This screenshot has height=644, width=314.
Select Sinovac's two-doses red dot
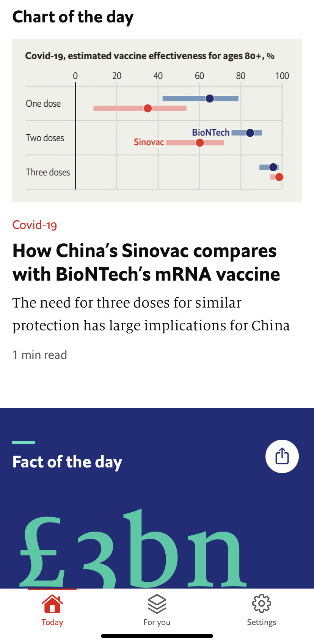click(x=200, y=143)
